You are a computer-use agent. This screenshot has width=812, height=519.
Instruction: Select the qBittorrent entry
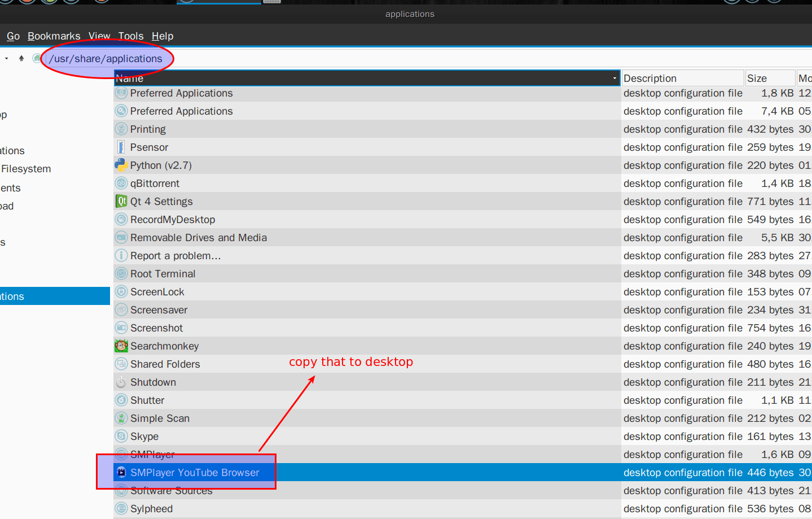coord(155,184)
